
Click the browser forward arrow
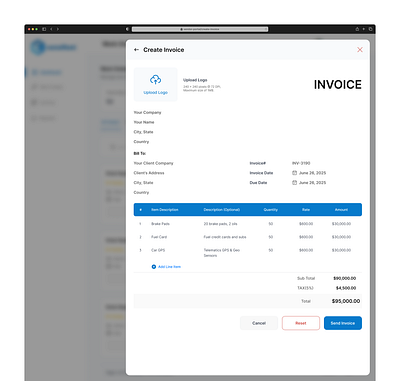(58, 29)
